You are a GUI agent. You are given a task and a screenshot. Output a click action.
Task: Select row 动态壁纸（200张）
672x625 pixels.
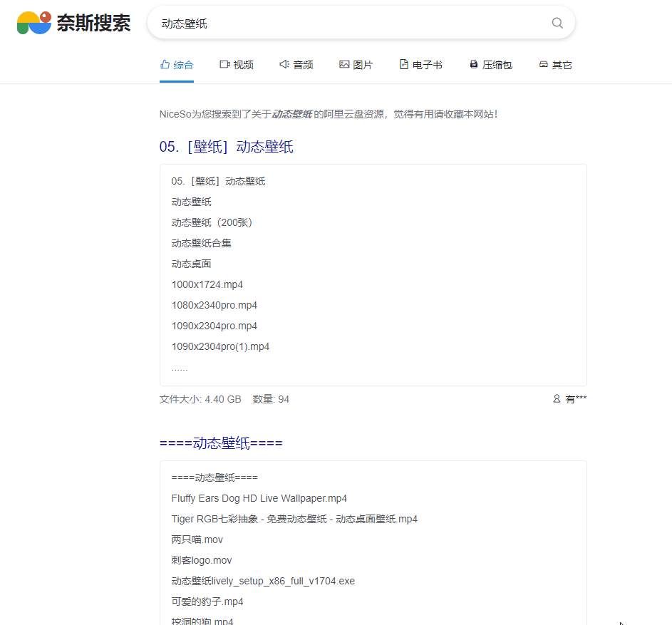(212, 222)
